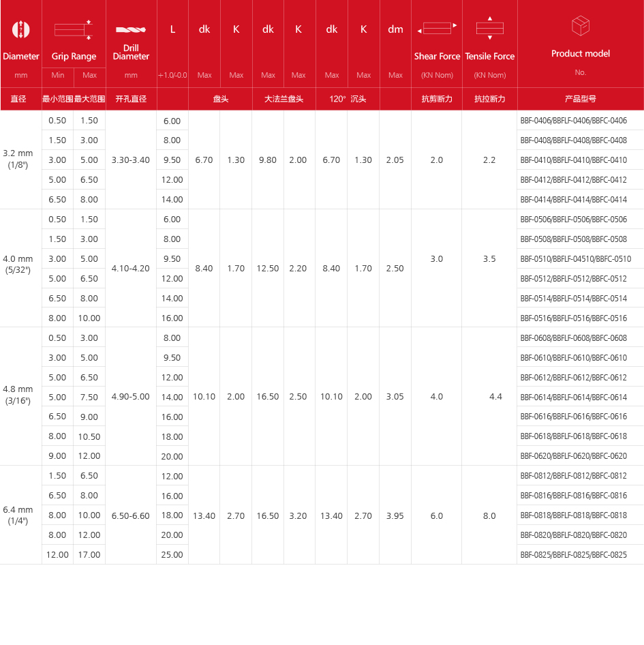The width and height of the screenshot is (644, 645).
Task: Click drill diameter 6.50-6.60 cell
Action: pos(131,515)
